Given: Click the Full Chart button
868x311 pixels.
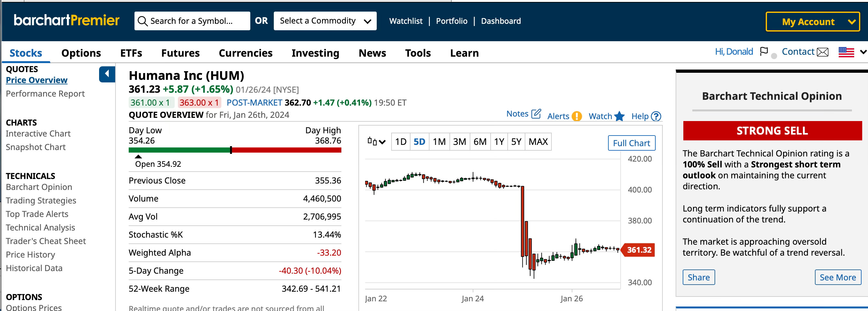Looking at the screenshot, I should point(632,143).
